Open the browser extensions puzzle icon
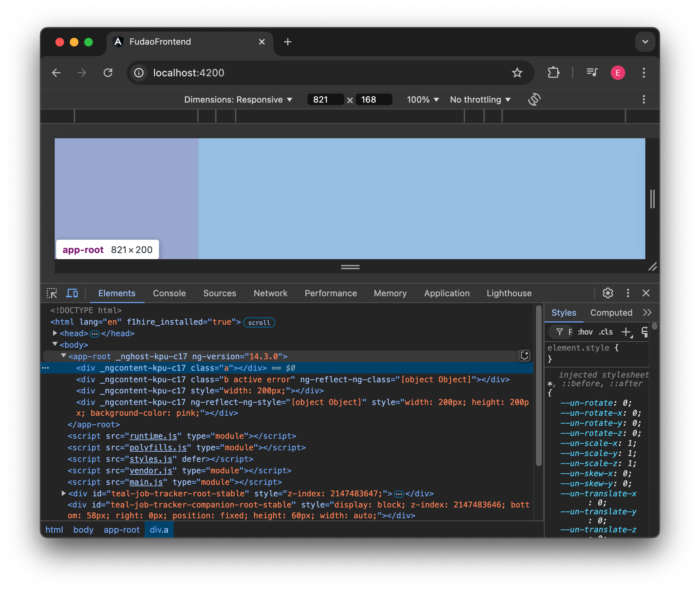This screenshot has height=591, width=700. click(553, 73)
